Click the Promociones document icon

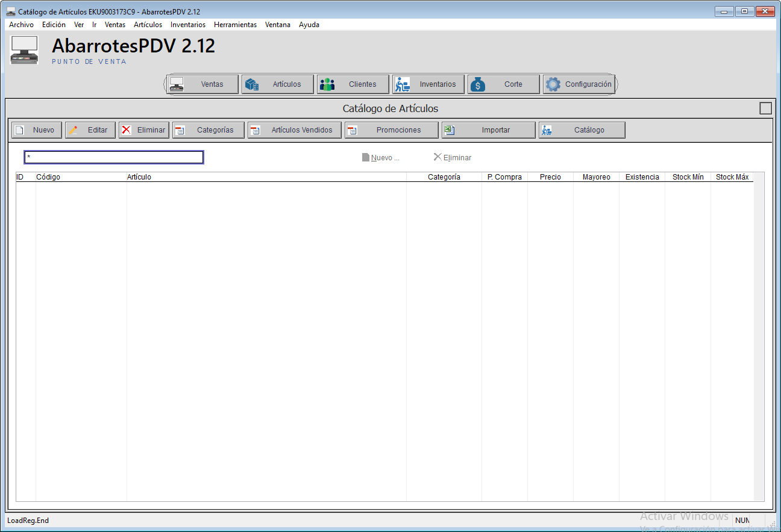click(353, 130)
